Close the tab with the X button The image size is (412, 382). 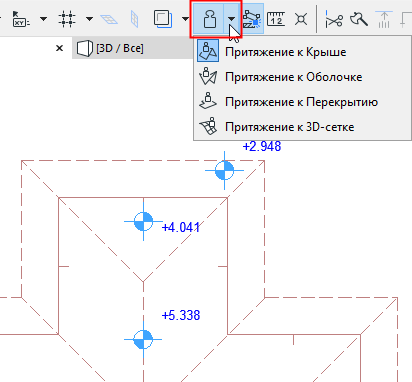(x=59, y=48)
